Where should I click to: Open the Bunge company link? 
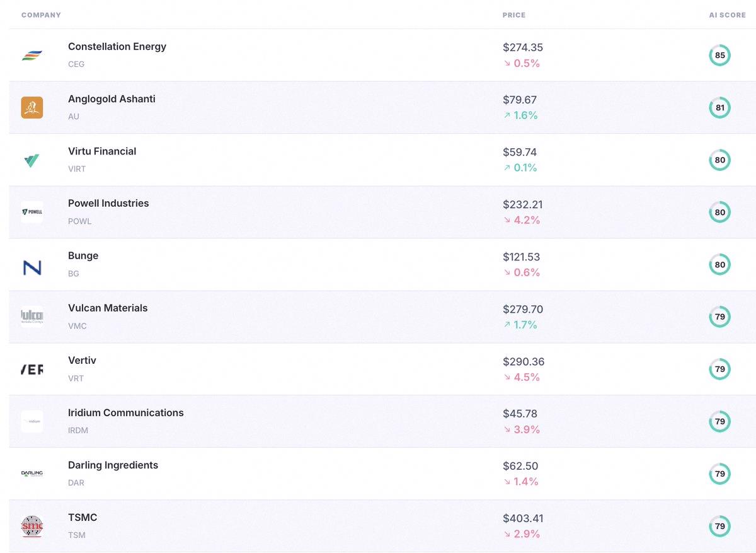click(83, 256)
